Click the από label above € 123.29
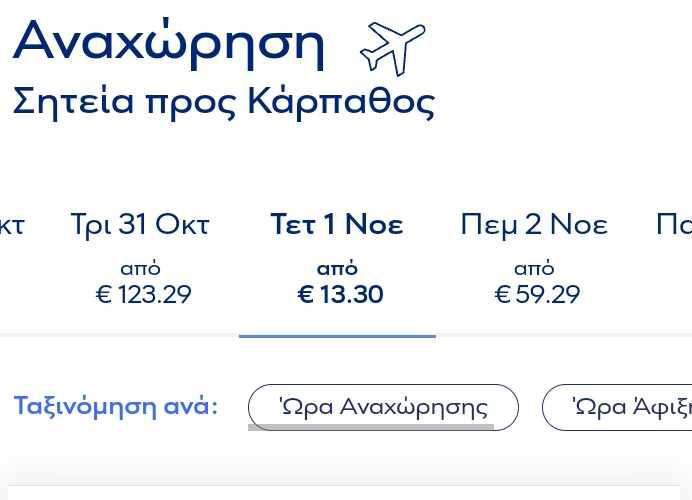The width and height of the screenshot is (692, 500). click(x=140, y=268)
